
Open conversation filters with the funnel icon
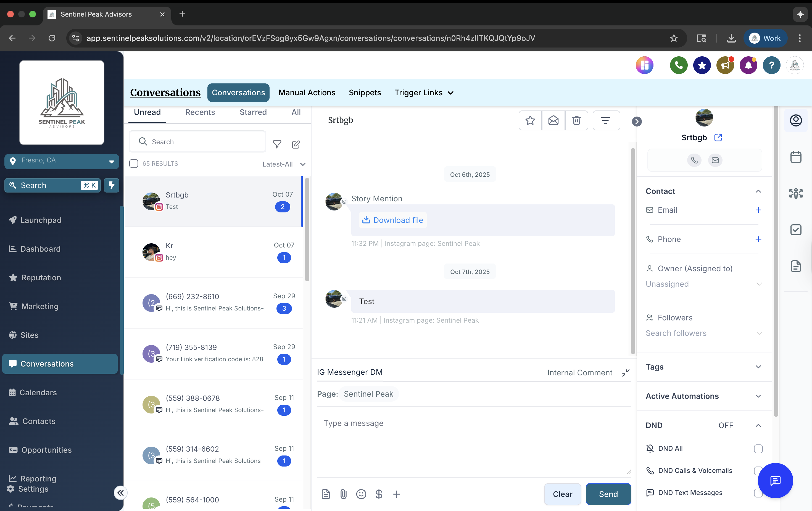(x=277, y=144)
